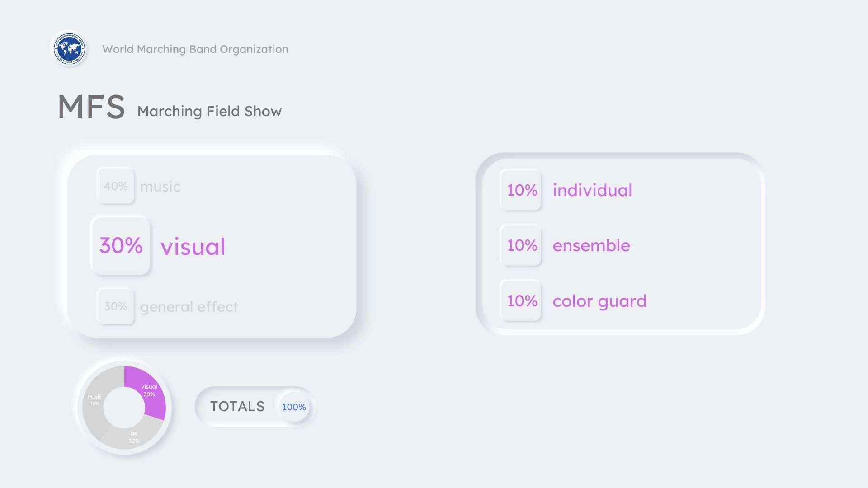Click the highlighted 30% visual badge

(x=121, y=246)
